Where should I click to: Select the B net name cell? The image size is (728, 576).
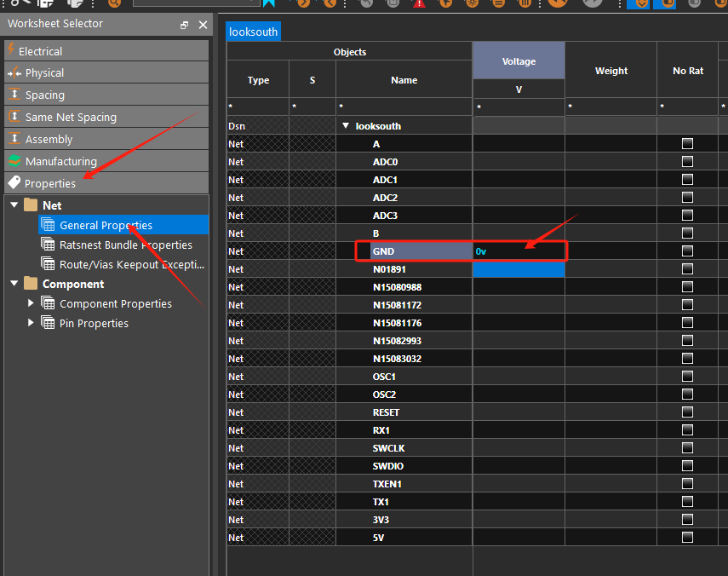(404, 233)
